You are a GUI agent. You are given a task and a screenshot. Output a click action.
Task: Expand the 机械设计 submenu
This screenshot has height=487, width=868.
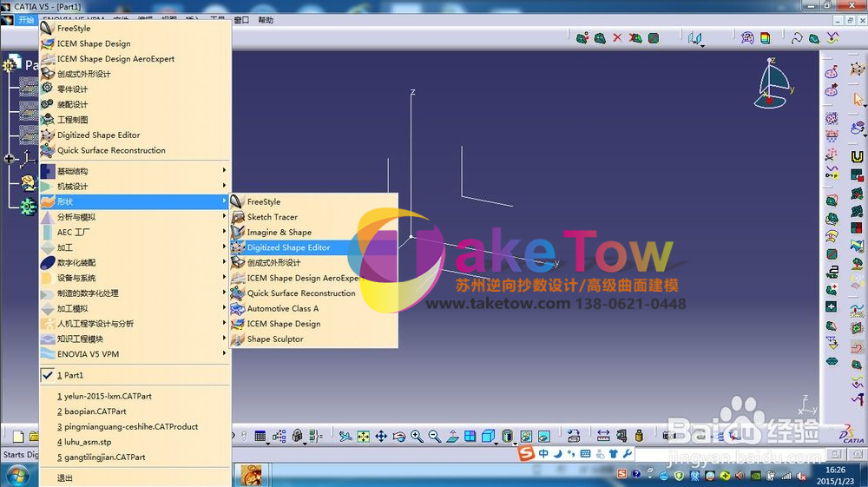(135, 187)
